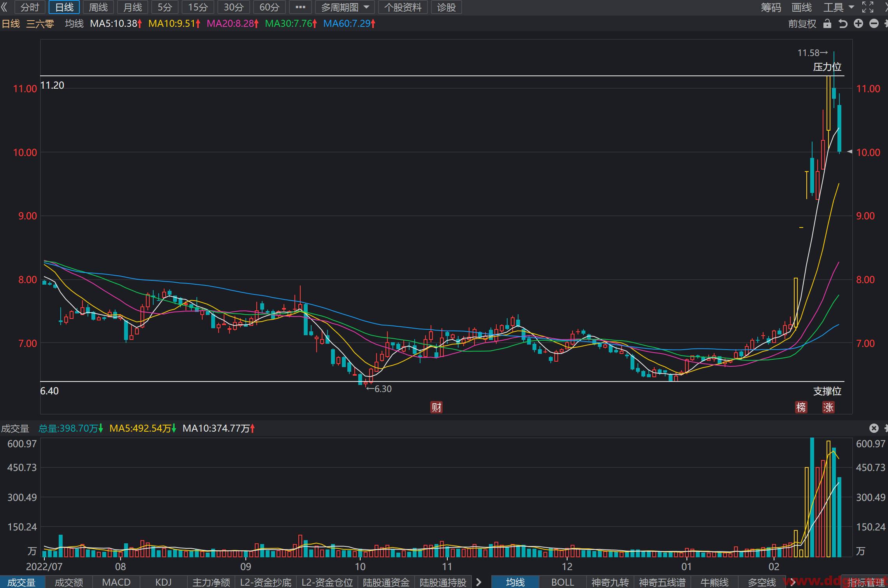The height and width of the screenshot is (588, 888).
Task: Switch to 月线 monthly chart
Action: 132,7
